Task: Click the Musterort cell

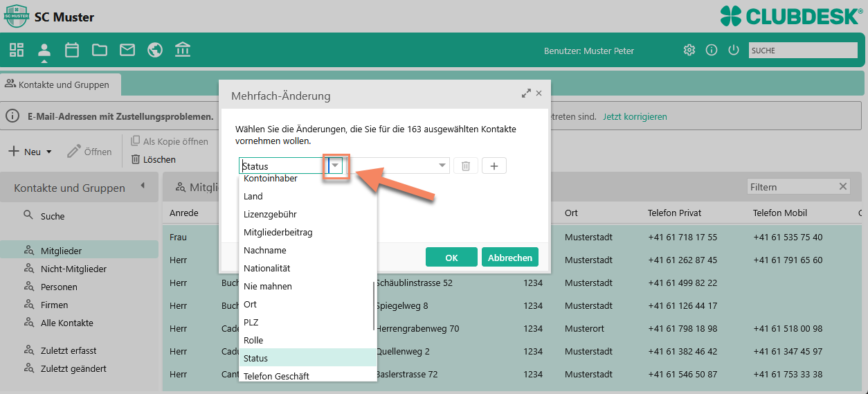Action: tap(586, 328)
